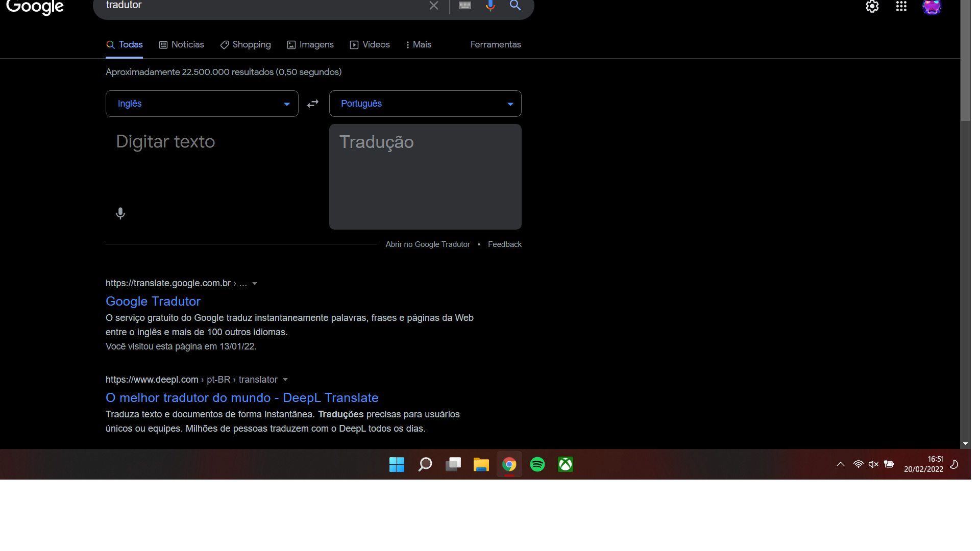Click https://www.deepl.com URL text
Image resolution: width=980 pixels, height=551 pixels.
pyautogui.click(x=152, y=380)
